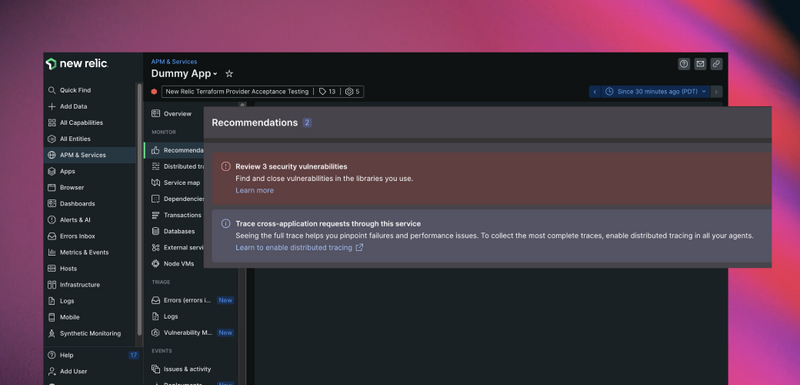
Task: Open Errors Inbox tray icon
Action: (52, 236)
